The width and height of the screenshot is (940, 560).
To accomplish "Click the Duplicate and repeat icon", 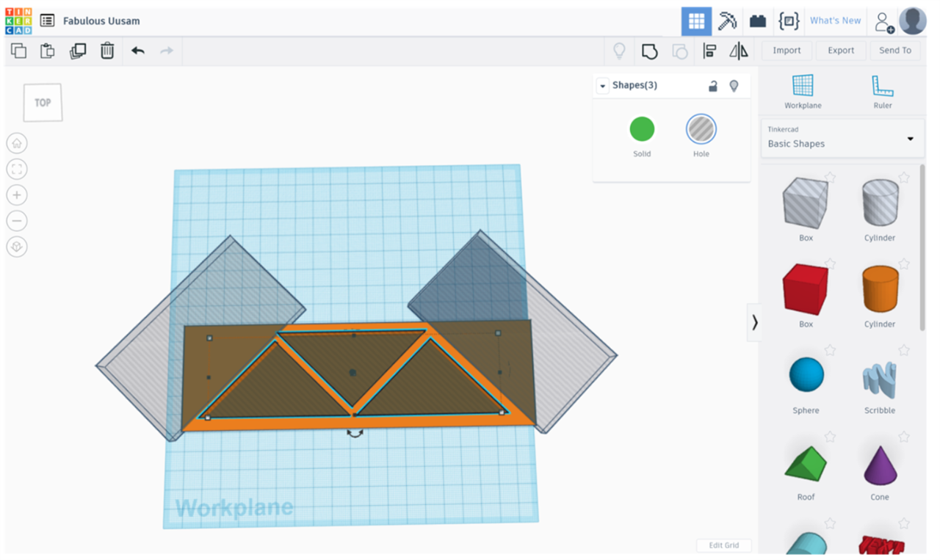I will point(78,51).
